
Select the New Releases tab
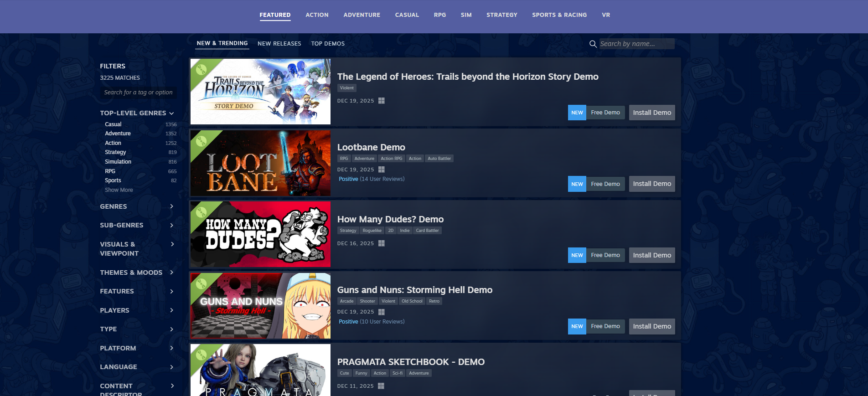(x=279, y=44)
